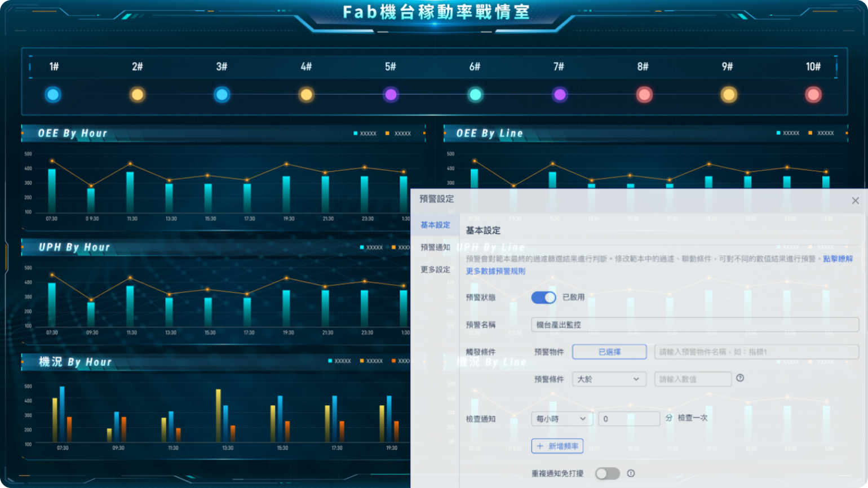Viewport: 868px width, 488px height.
Task: Open the 點擊瞭解 link
Action: click(x=838, y=259)
